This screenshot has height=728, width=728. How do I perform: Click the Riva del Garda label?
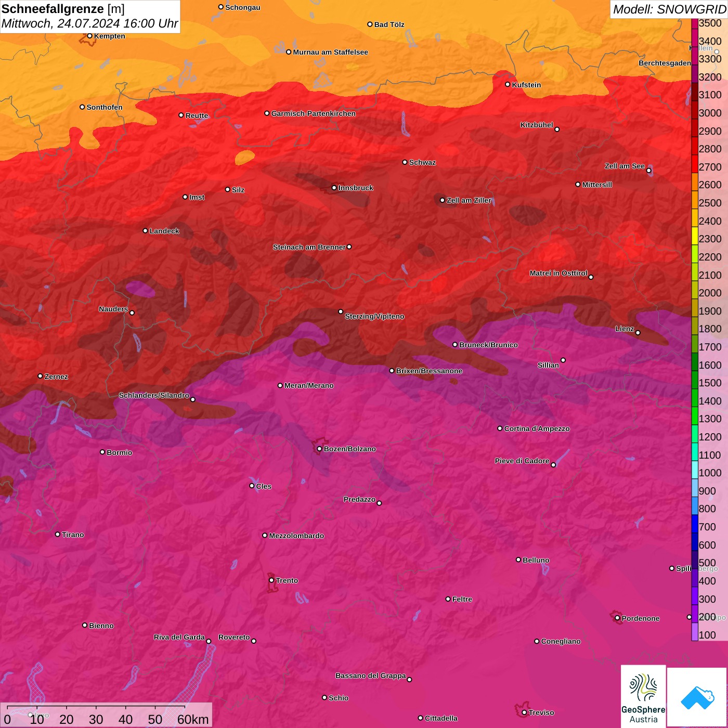point(179,637)
